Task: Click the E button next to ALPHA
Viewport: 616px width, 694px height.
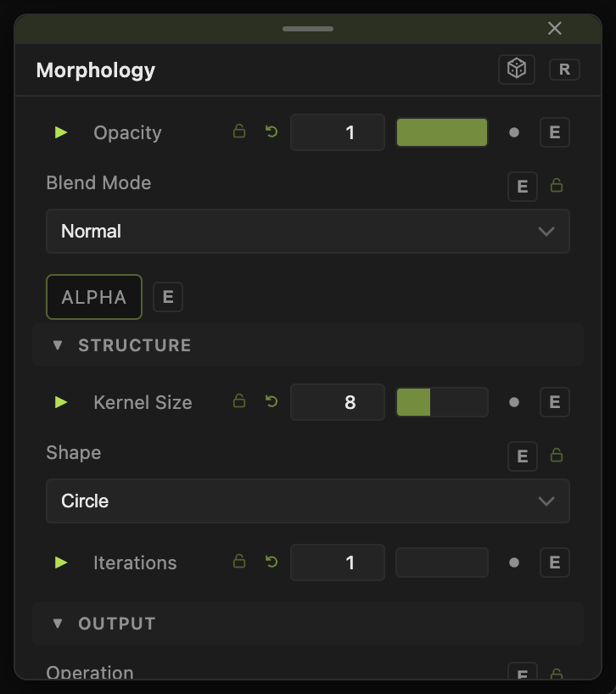Action: [x=168, y=297]
